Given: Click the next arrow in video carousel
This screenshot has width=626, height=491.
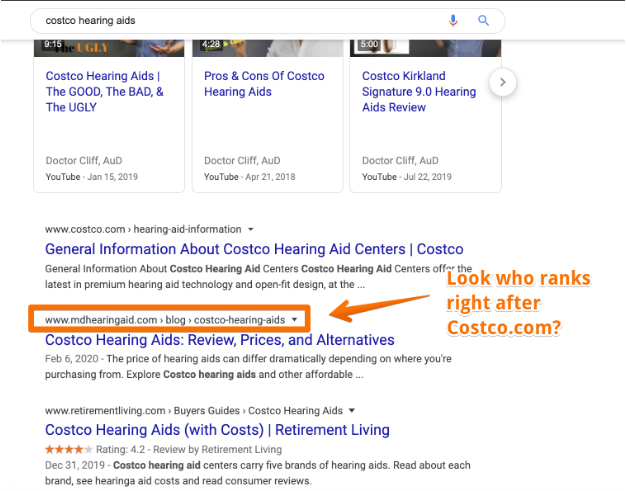Looking at the screenshot, I should pyautogui.click(x=503, y=82).
